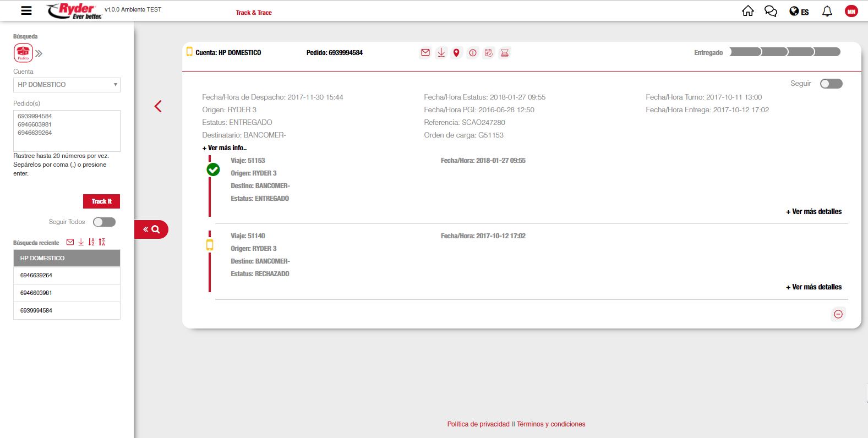868x438 pixels.
Task: Enable the Seguir toggle for this order
Action: click(x=831, y=84)
